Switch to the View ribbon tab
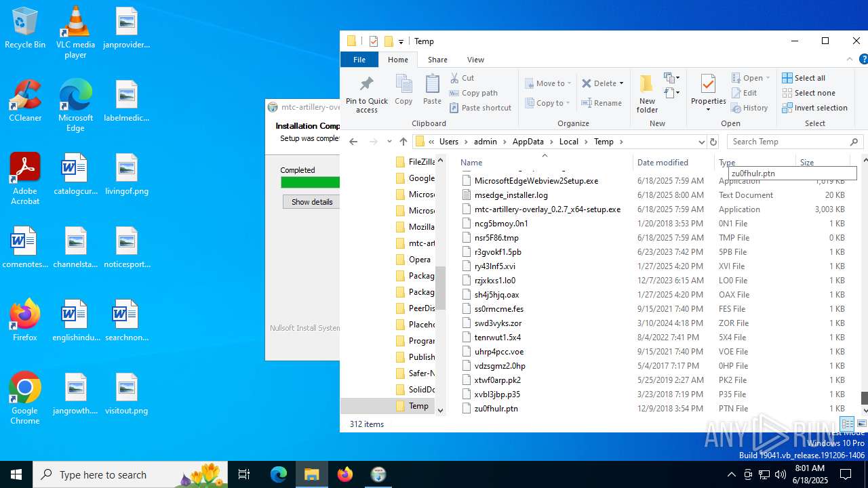The width and height of the screenshot is (868, 488). pos(475,60)
